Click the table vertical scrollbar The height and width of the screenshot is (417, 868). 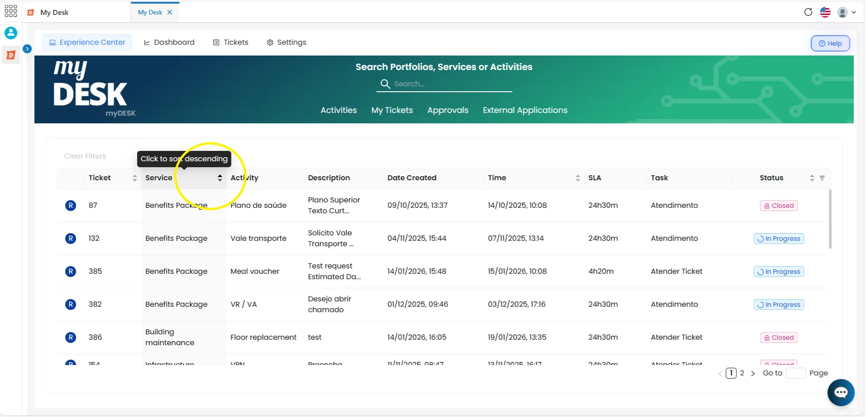coord(830,219)
